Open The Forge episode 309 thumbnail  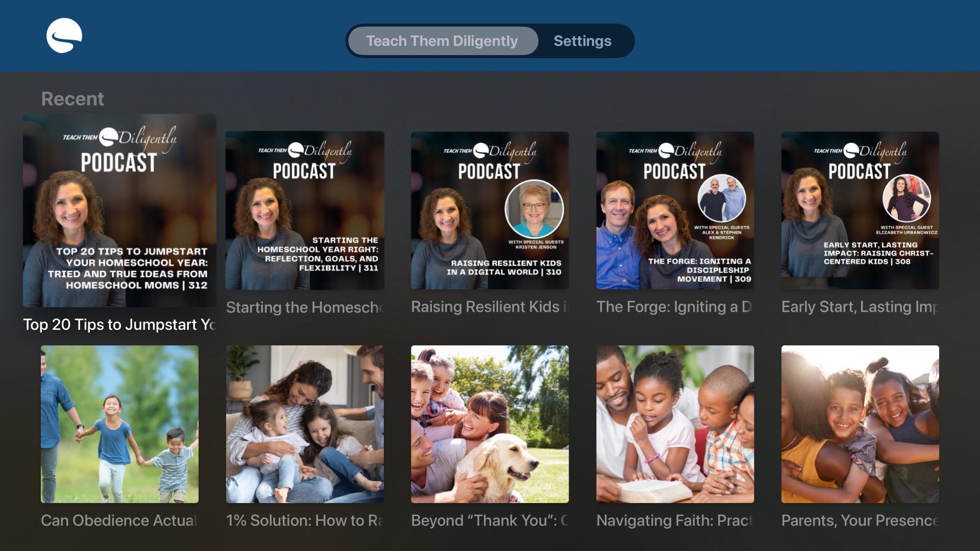tap(675, 210)
